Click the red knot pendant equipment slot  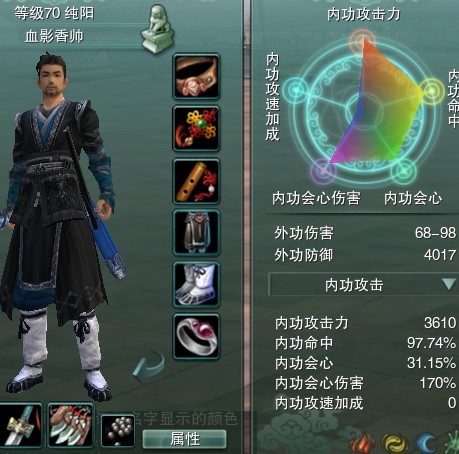(196, 129)
